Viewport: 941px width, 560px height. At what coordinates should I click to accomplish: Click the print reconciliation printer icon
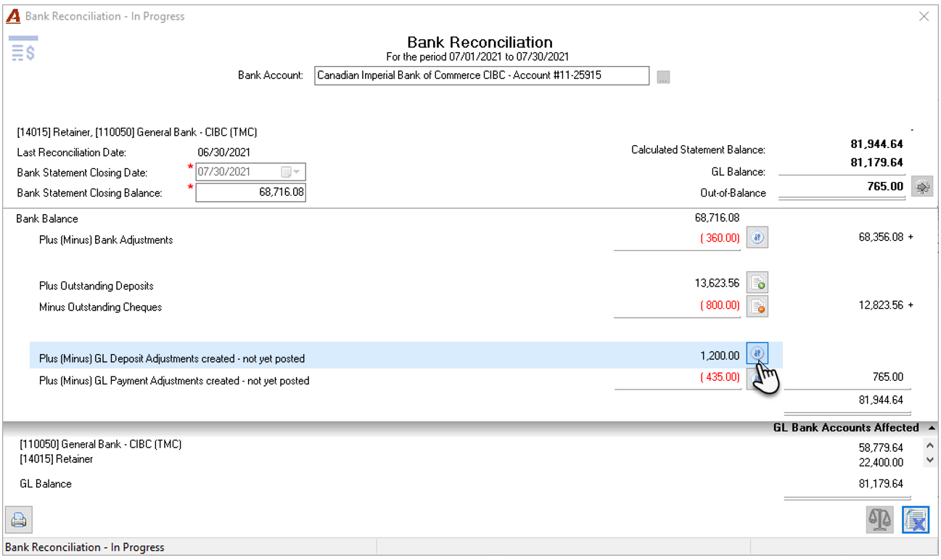click(x=19, y=520)
